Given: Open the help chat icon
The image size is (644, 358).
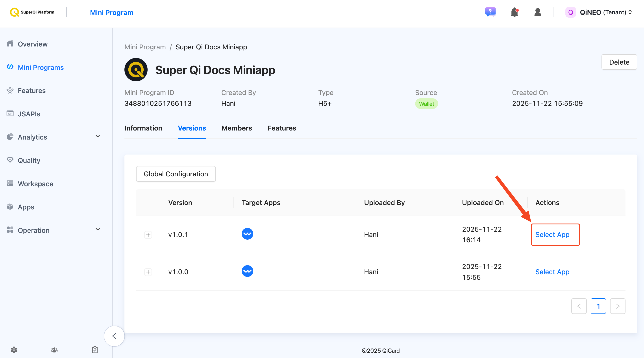Looking at the screenshot, I should coord(490,12).
